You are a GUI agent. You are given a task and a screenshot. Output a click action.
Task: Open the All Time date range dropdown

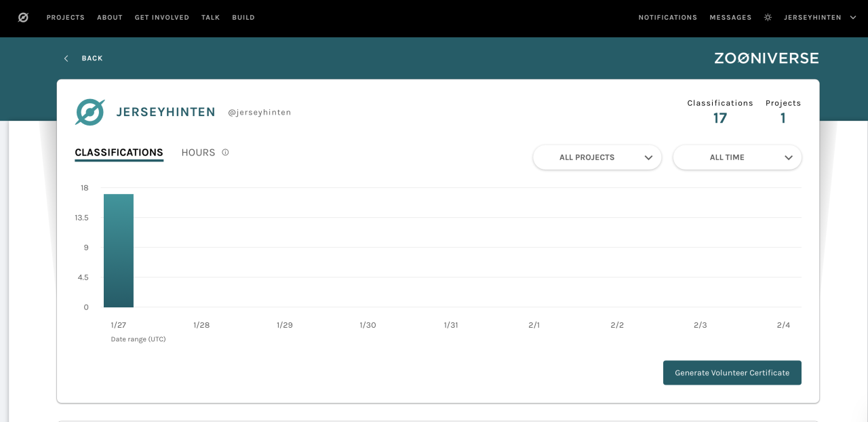point(737,157)
